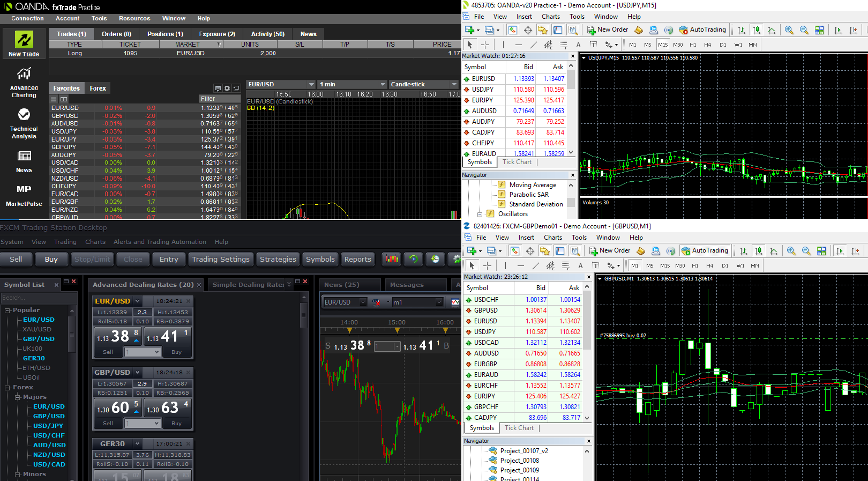The width and height of the screenshot is (868, 481).
Task: Open Strategy Tester icon in OANDA MT4
Action: click(x=573, y=30)
